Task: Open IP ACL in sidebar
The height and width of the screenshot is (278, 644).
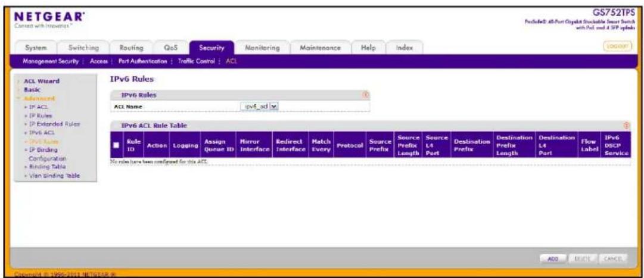Action: pos(38,107)
